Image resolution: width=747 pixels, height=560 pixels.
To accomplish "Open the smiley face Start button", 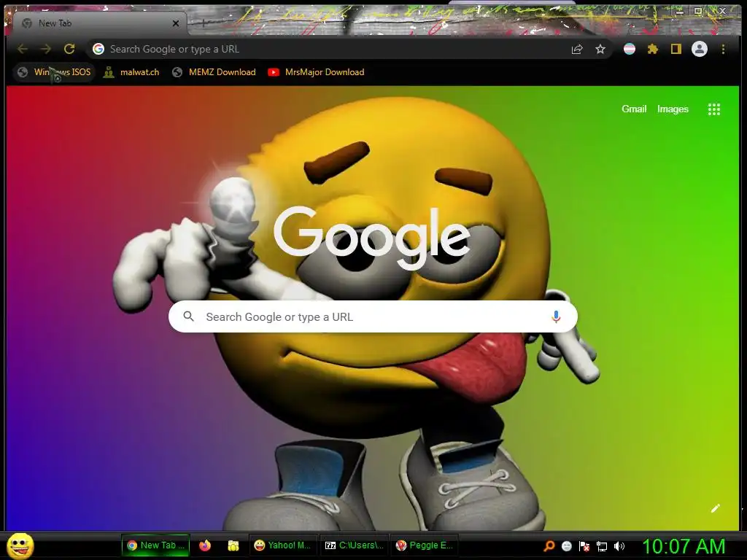I will point(20,545).
